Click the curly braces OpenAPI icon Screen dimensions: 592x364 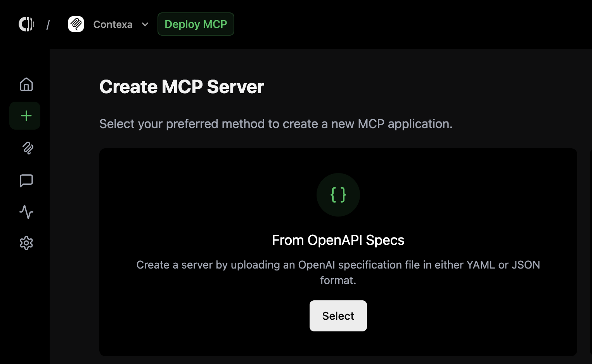pos(338,195)
